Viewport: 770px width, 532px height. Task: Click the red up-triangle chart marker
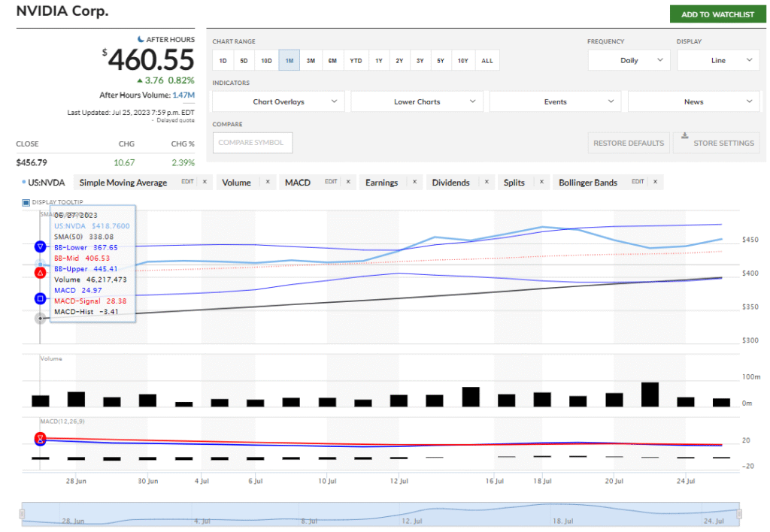coord(41,272)
